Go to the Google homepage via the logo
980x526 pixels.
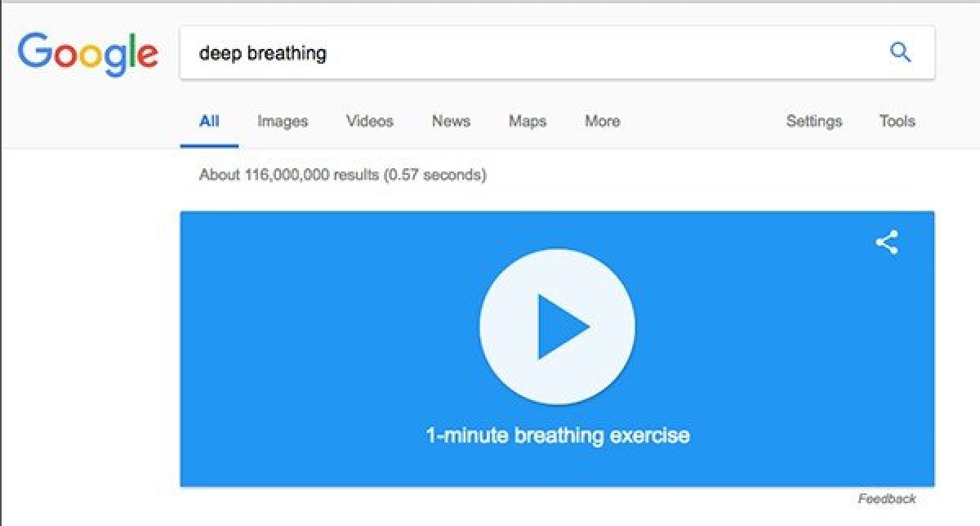pos(88,55)
